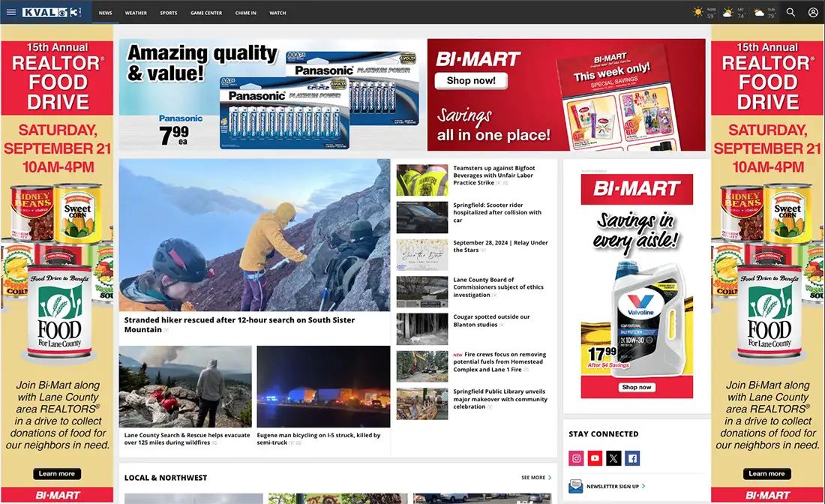Click Saturday's weather forecast icon
The width and height of the screenshot is (825, 504).
(727, 12)
